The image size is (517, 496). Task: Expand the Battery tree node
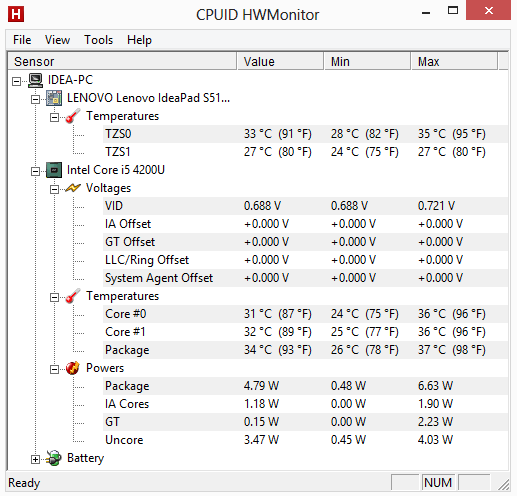tap(35, 459)
